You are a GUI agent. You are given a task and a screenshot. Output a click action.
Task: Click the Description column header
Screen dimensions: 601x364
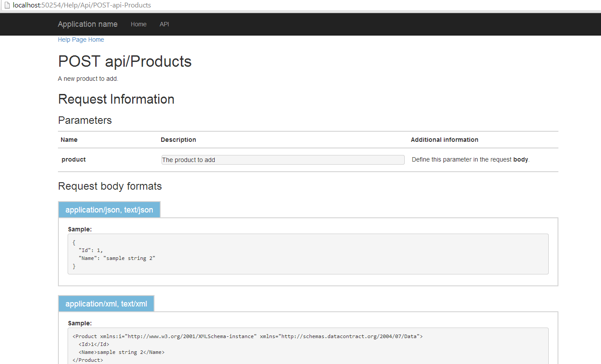(178, 140)
